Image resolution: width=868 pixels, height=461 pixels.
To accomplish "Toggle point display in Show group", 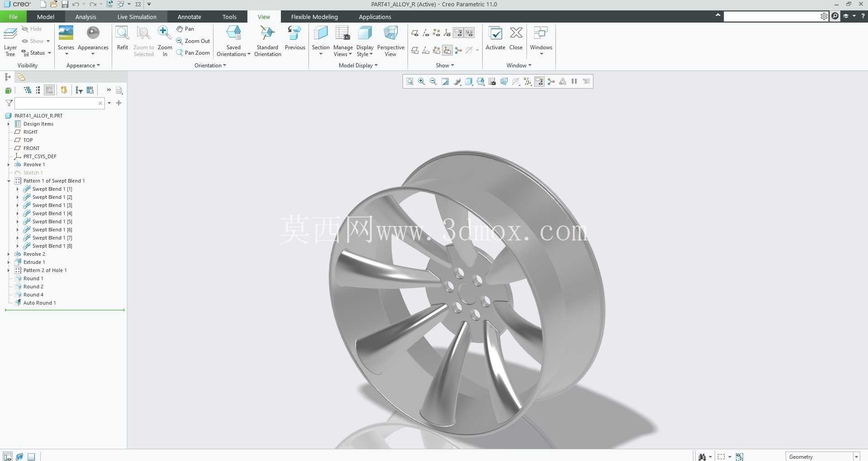I will 436,33.
